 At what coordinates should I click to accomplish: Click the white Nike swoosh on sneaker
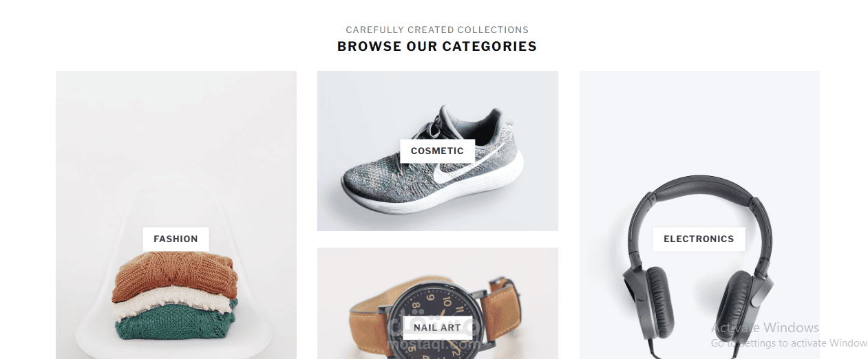tap(464, 164)
